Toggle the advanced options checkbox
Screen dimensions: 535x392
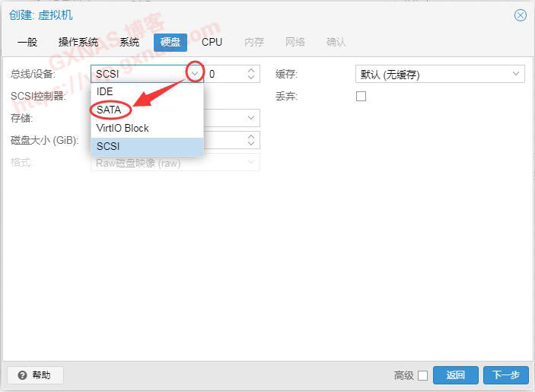(x=422, y=375)
